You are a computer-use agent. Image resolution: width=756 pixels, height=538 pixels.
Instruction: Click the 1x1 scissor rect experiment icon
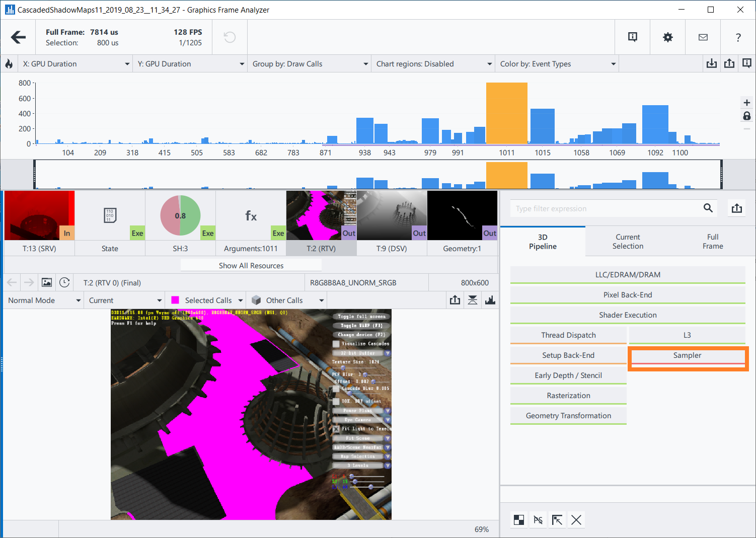click(557, 520)
